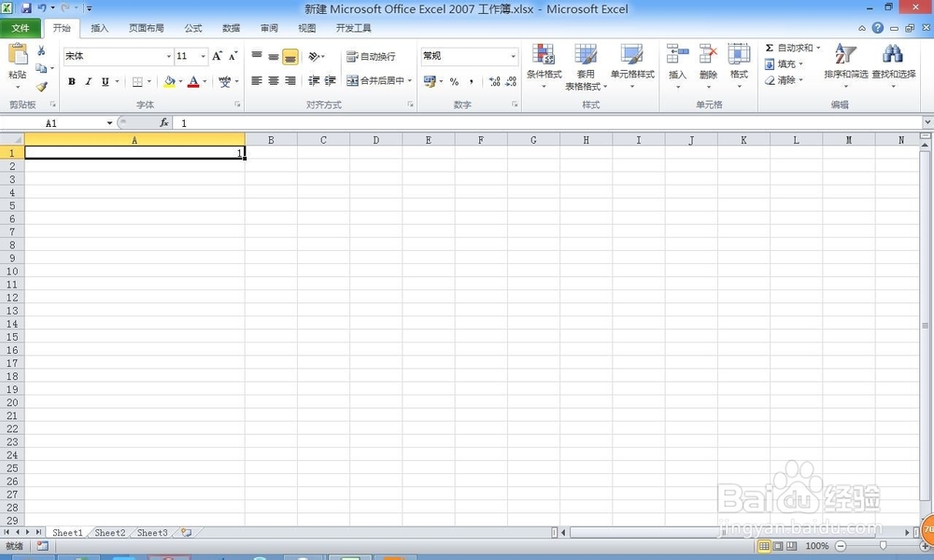934x560 pixels.
Task: Click the Paste clipboard icon
Action: pos(17,54)
